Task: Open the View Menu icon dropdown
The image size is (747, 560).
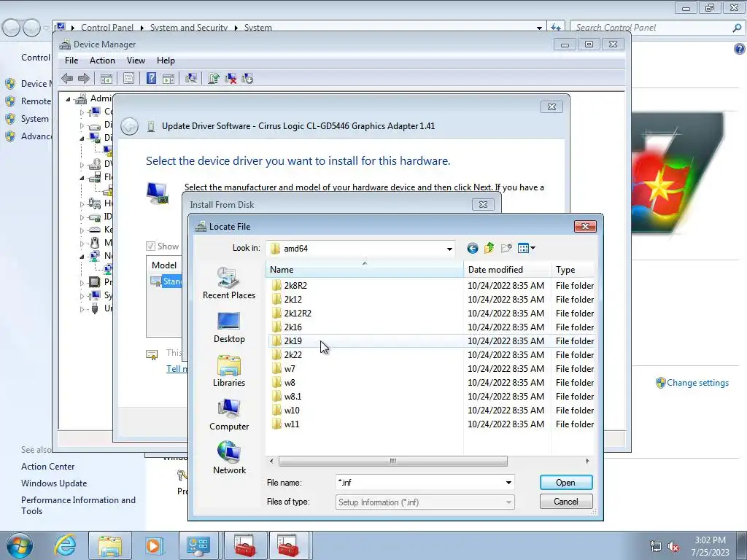Action: coord(527,248)
